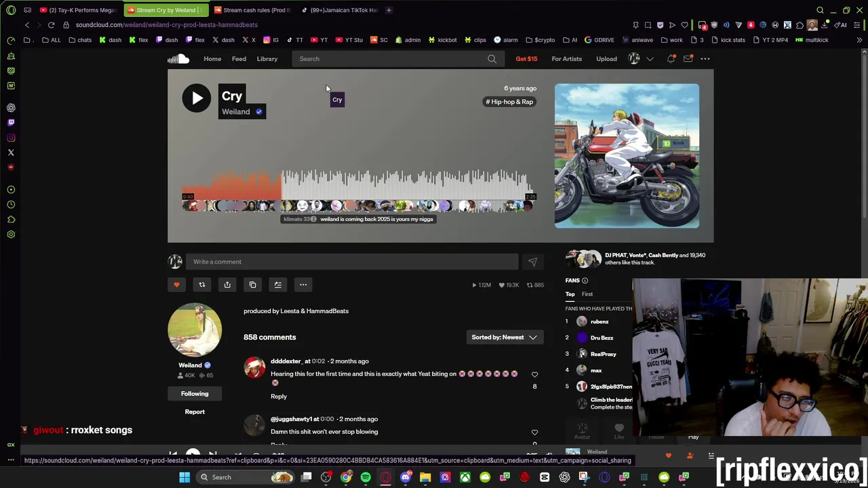The height and width of the screenshot is (488, 868).
Task: Open the Home page
Action: tap(212, 59)
